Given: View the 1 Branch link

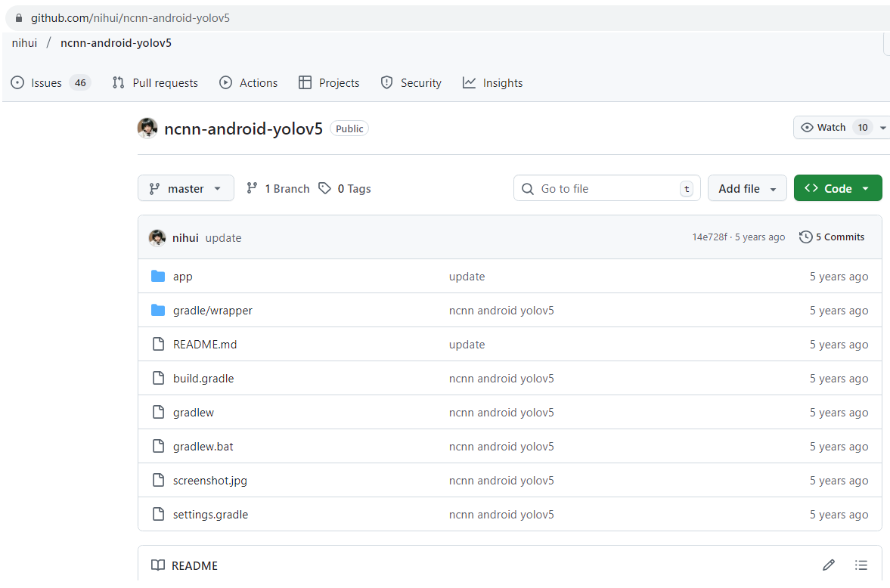Looking at the screenshot, I should point(278,188).
